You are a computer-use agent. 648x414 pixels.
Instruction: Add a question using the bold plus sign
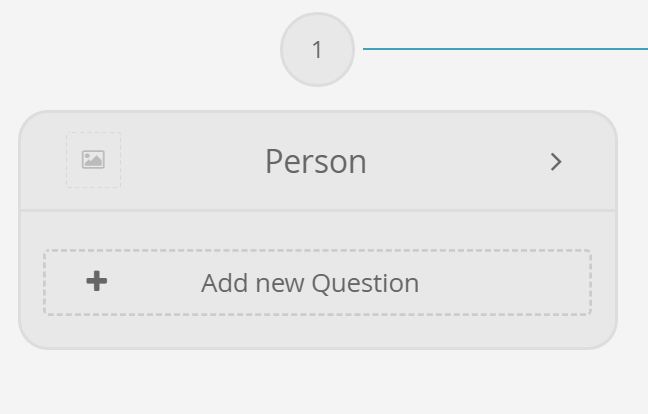(x=97, y=281)
